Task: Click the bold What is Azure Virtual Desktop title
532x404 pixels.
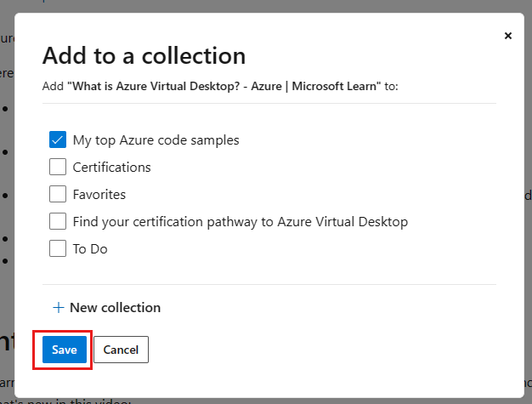Action: click(224, 86)
